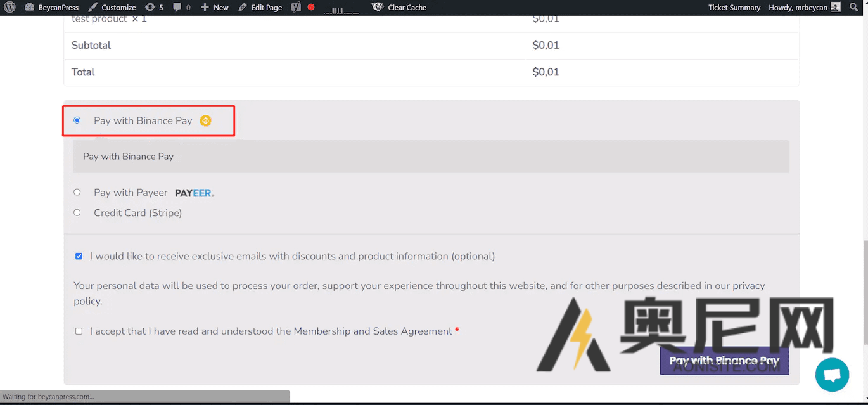Open the 5 pending updates icon
868x405 pixels.
(154, 8)
